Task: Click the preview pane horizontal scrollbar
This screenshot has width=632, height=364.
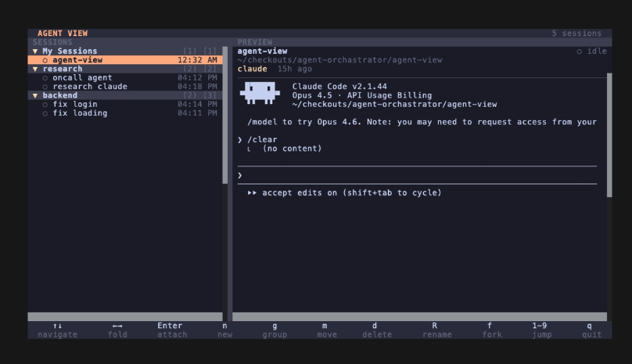Action: click(x=419, y=317)
